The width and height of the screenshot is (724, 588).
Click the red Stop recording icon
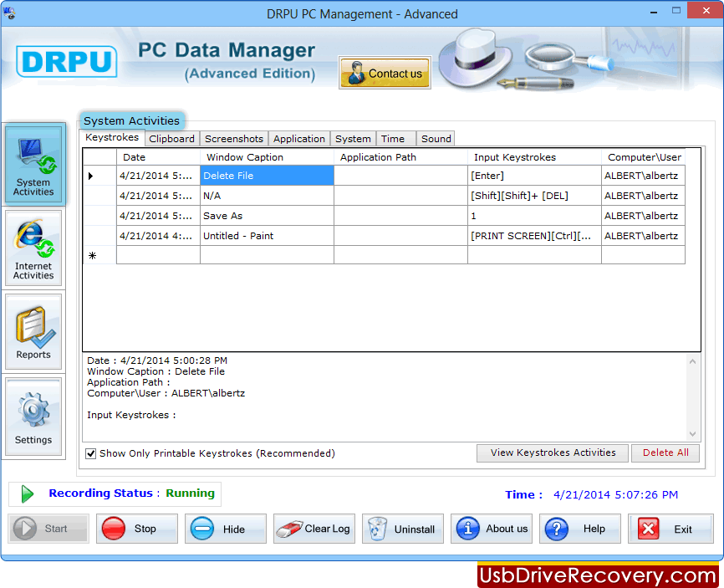114,528
